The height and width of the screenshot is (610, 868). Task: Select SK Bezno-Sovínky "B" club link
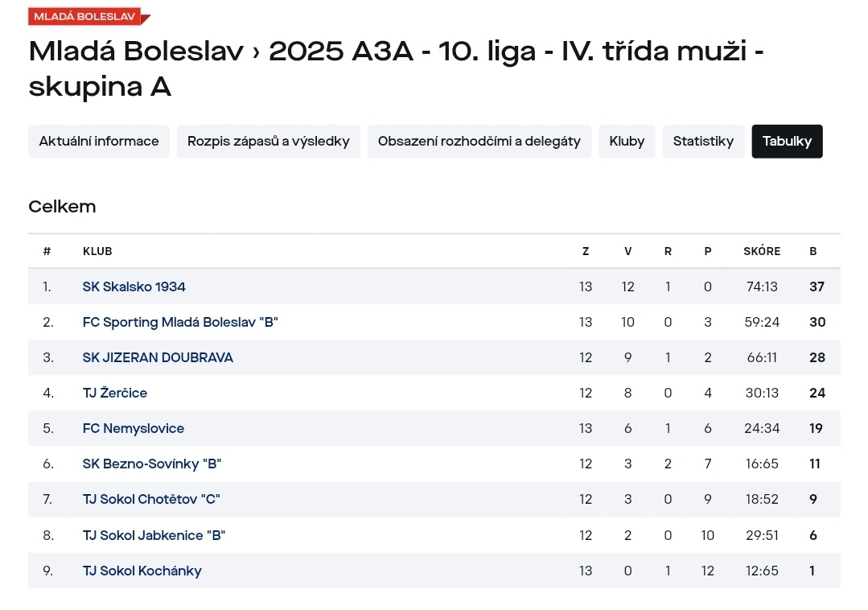click(x=152, y=464)
